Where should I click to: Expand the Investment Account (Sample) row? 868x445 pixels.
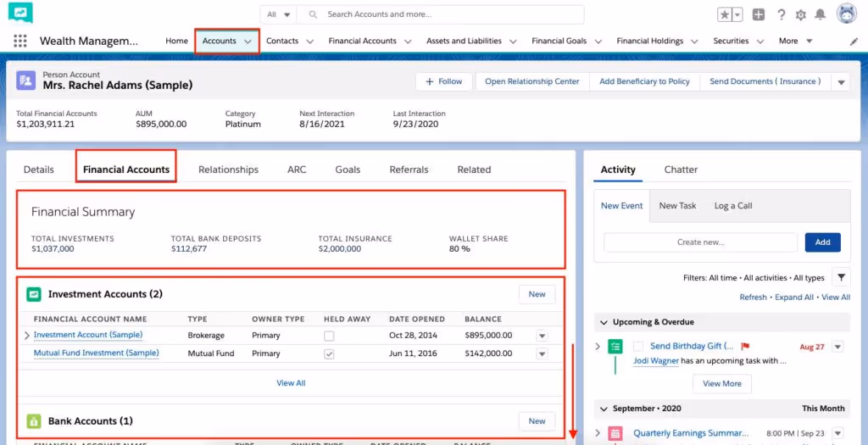[27, 336]
